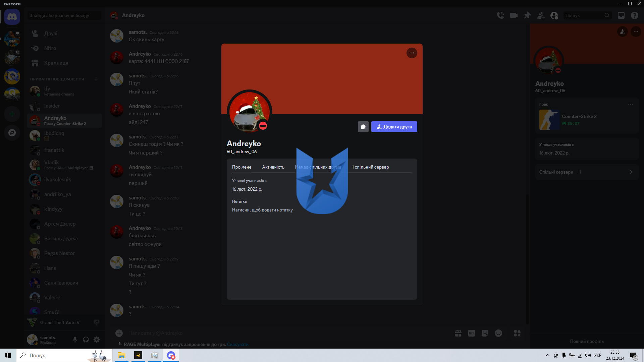This screenshot has width=644, height=362.
Task: Open more options on profile popup banner
Action: click(412, 53)
